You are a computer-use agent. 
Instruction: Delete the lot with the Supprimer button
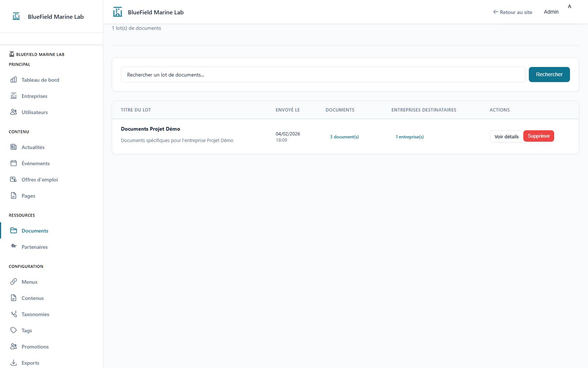538,136
